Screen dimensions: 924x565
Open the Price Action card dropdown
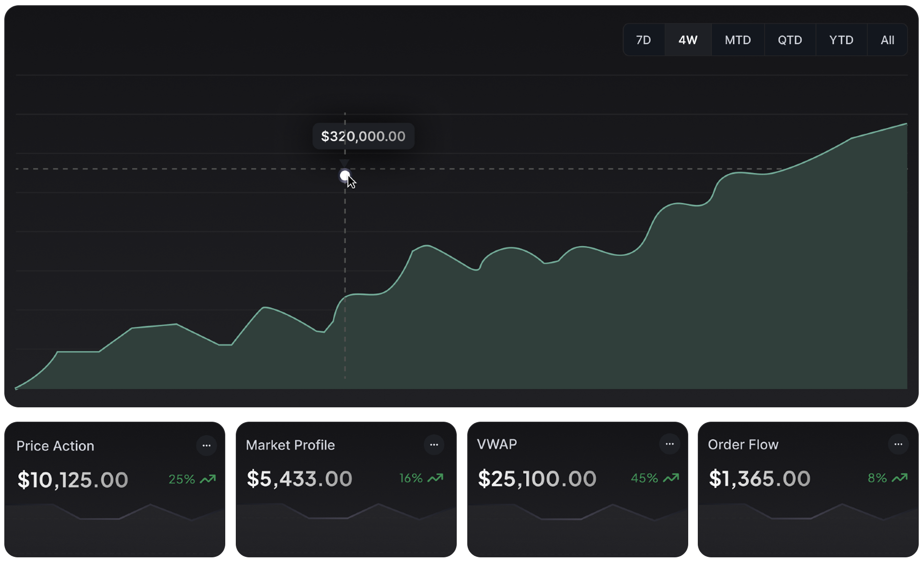point(207,445)
